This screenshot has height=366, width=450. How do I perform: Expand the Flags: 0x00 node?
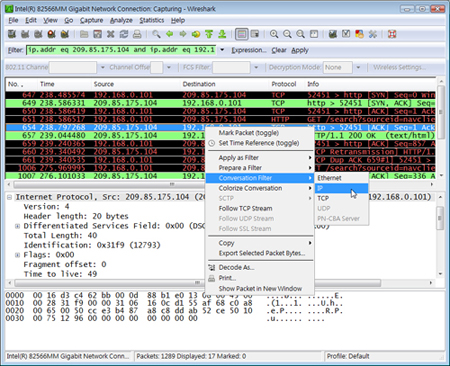coord(17,255)
